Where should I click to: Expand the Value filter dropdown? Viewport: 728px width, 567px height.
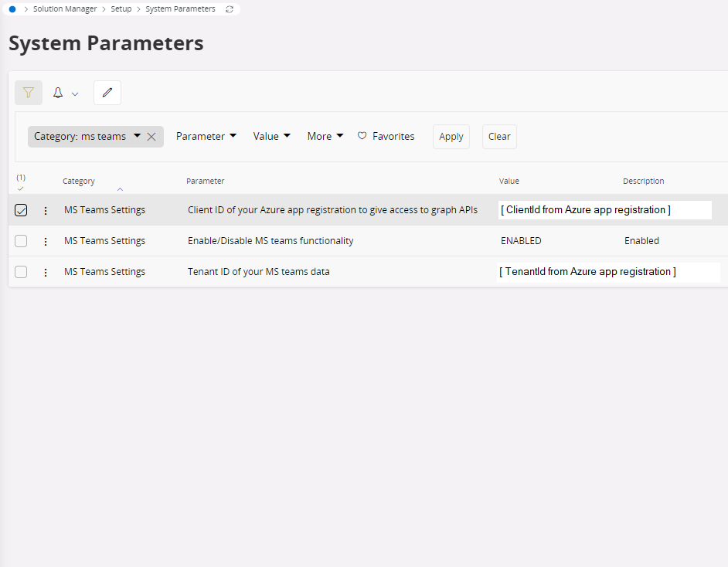271,136
